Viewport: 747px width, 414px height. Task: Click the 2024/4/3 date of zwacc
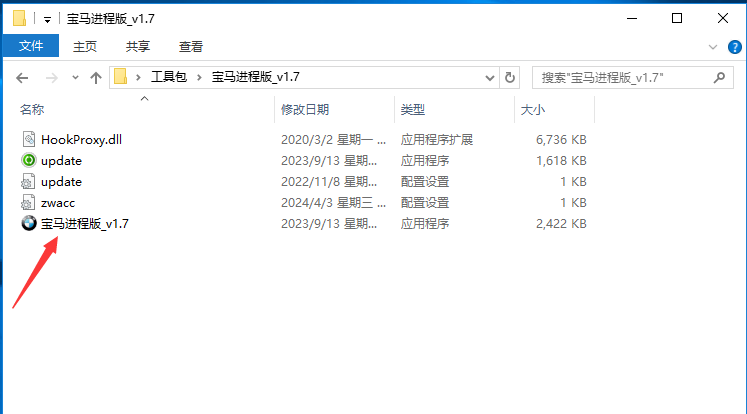(333, 202)
